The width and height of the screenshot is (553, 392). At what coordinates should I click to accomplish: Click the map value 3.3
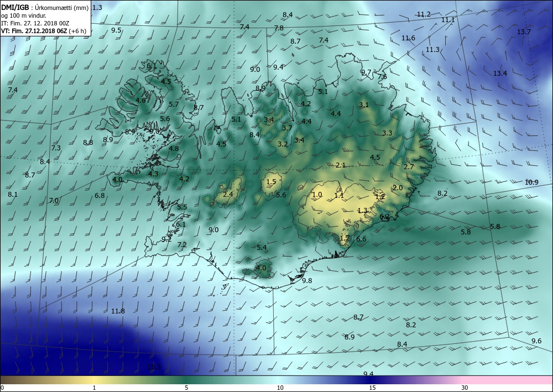387,133
